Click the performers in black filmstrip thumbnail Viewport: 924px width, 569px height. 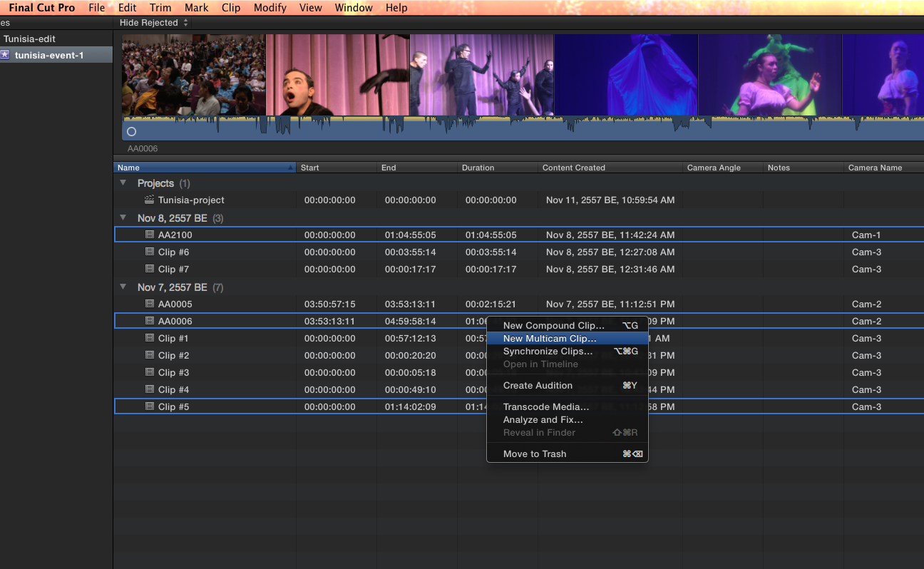(481, 75)
